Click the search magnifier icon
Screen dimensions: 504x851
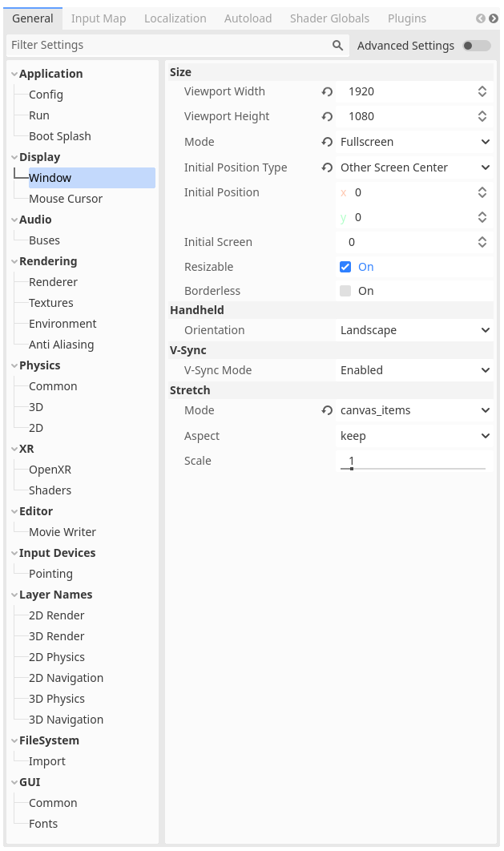337,46
